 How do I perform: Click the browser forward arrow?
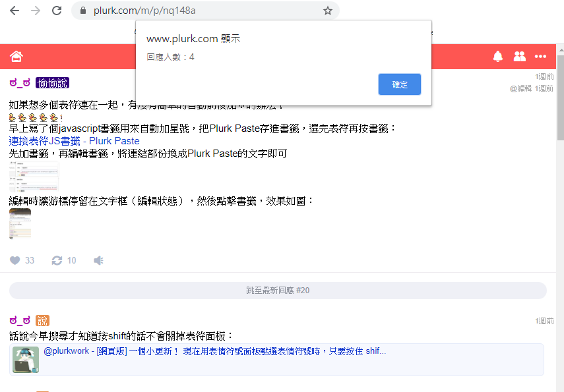click(36, 11)
